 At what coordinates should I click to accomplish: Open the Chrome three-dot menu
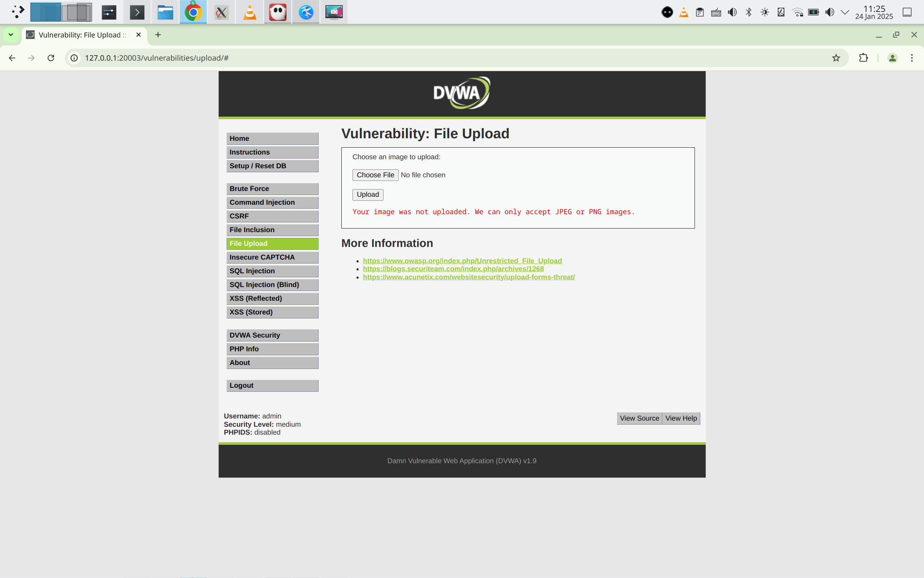coord(912,58)
